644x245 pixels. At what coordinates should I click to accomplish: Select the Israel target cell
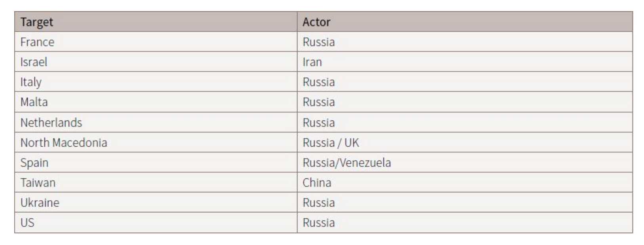34,62
